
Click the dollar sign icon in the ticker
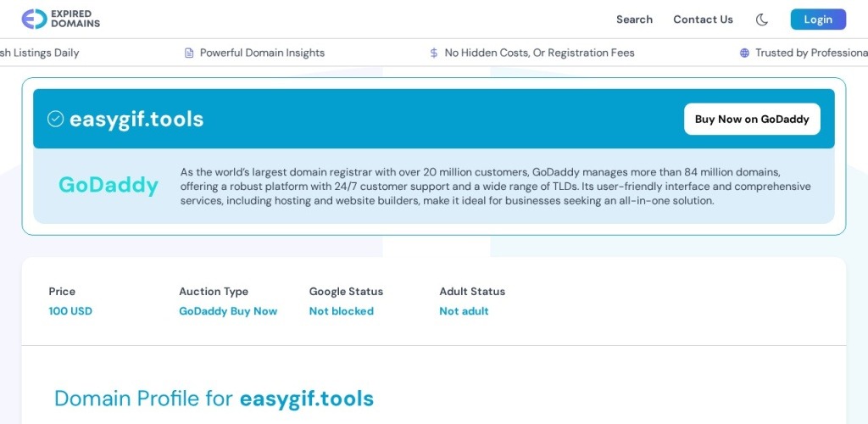434,53
